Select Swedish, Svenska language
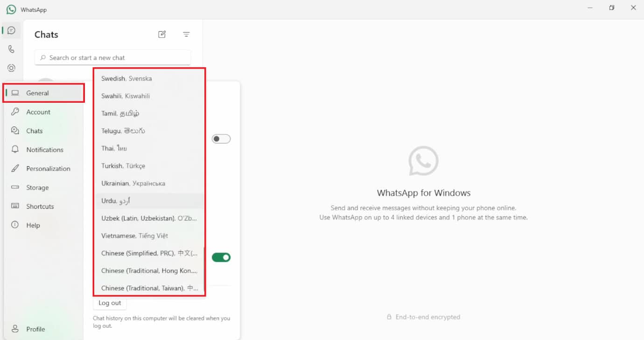The image size is (644, 340). 149,78
